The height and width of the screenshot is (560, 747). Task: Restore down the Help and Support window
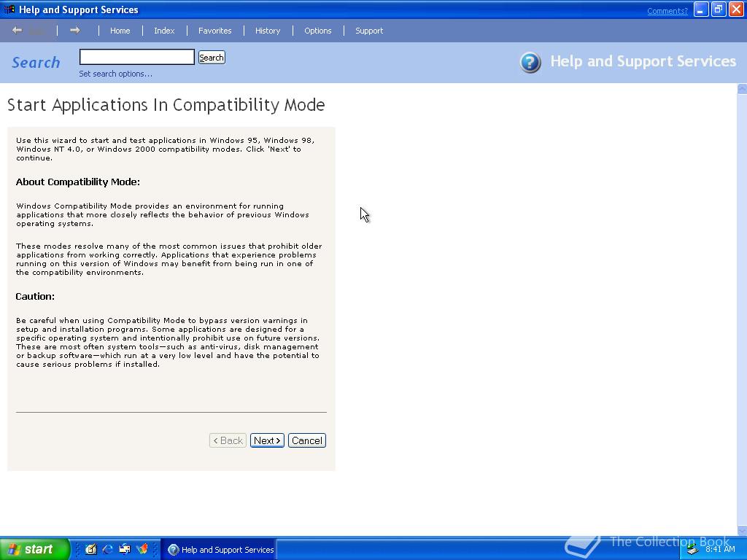(719, 9)
